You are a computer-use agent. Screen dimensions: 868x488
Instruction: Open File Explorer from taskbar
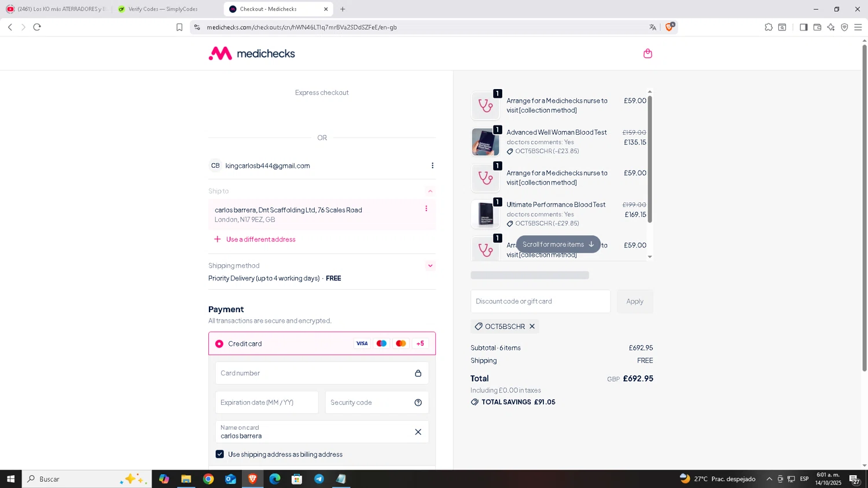click(x=186, y=479)
